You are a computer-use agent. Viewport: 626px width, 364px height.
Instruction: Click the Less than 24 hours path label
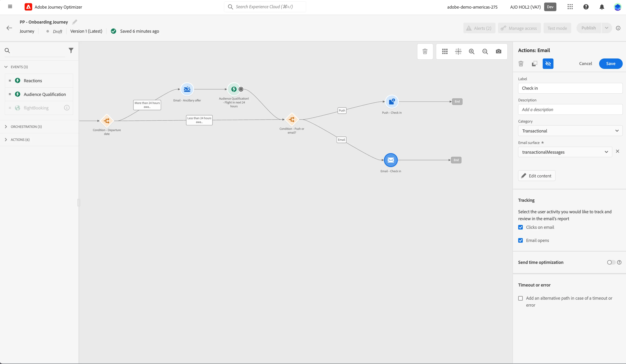pos(199,120)
